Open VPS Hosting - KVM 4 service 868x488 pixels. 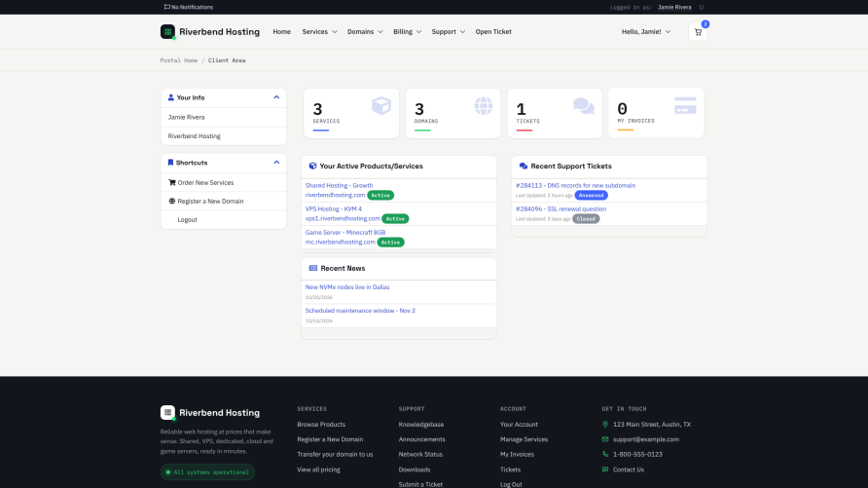(333, 208)
